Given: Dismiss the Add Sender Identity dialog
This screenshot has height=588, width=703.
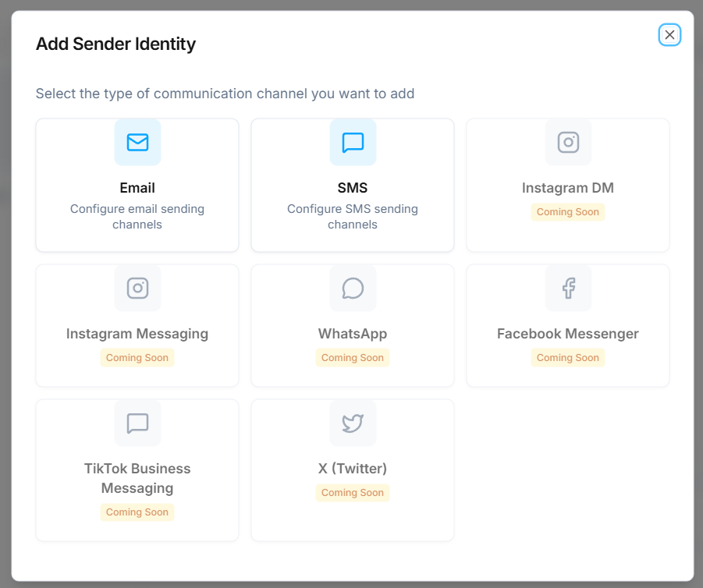Looking at the screenshot, I should click(669, 34).
